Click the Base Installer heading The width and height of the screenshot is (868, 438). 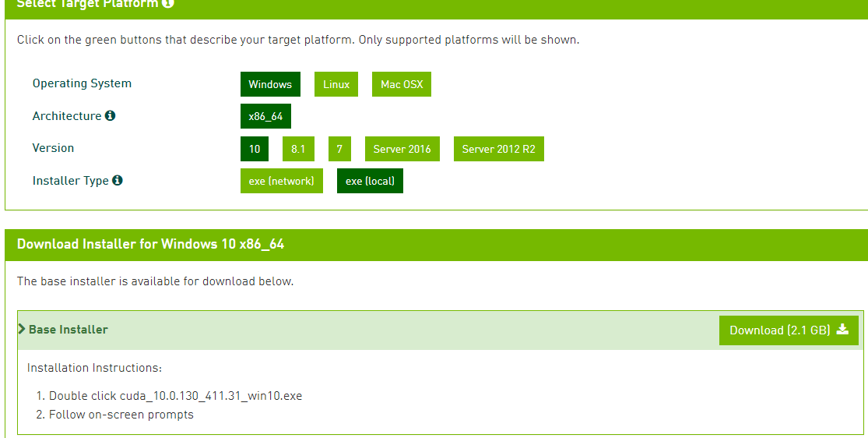tap(69, 330)
